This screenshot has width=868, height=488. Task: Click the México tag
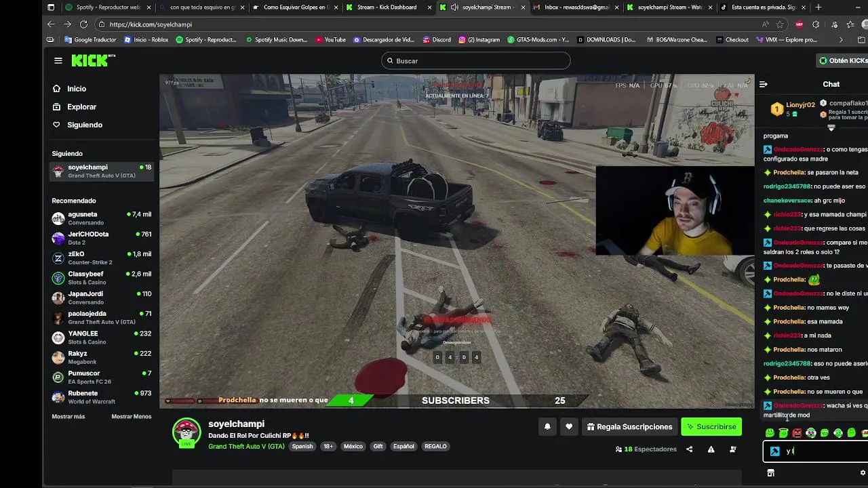353,447
